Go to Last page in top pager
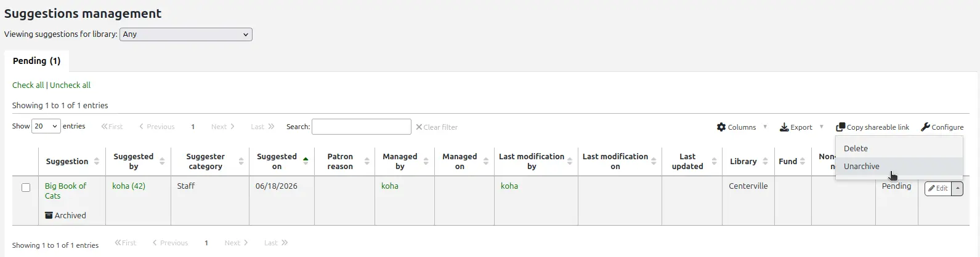980x257 pixels. [262, 127]
